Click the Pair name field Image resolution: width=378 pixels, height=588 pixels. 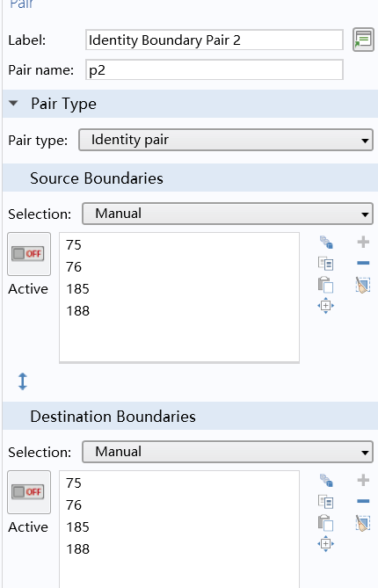tap(214, 69)
